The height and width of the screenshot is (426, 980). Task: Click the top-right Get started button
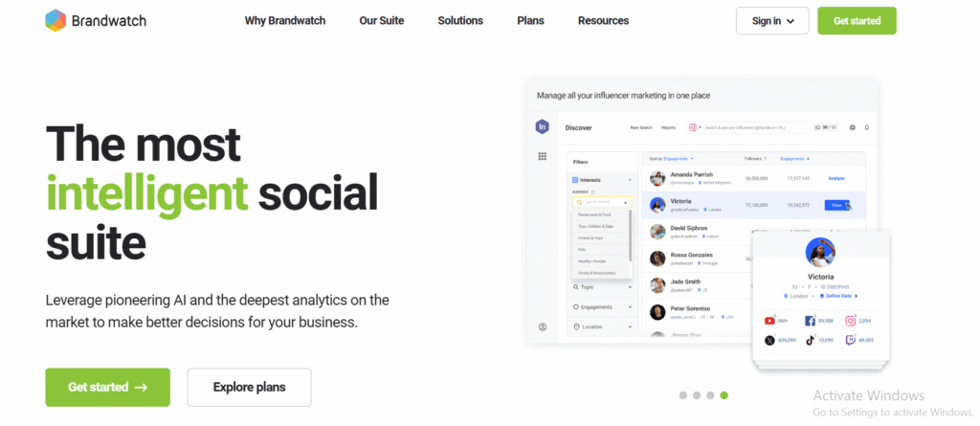point(857,21)
